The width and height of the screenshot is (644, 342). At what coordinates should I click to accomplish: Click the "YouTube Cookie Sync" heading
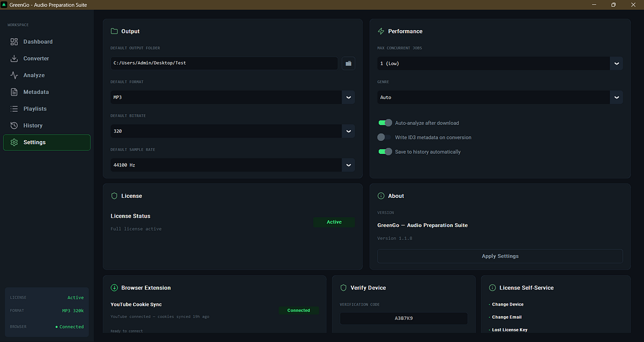click(x=136, y=304)
